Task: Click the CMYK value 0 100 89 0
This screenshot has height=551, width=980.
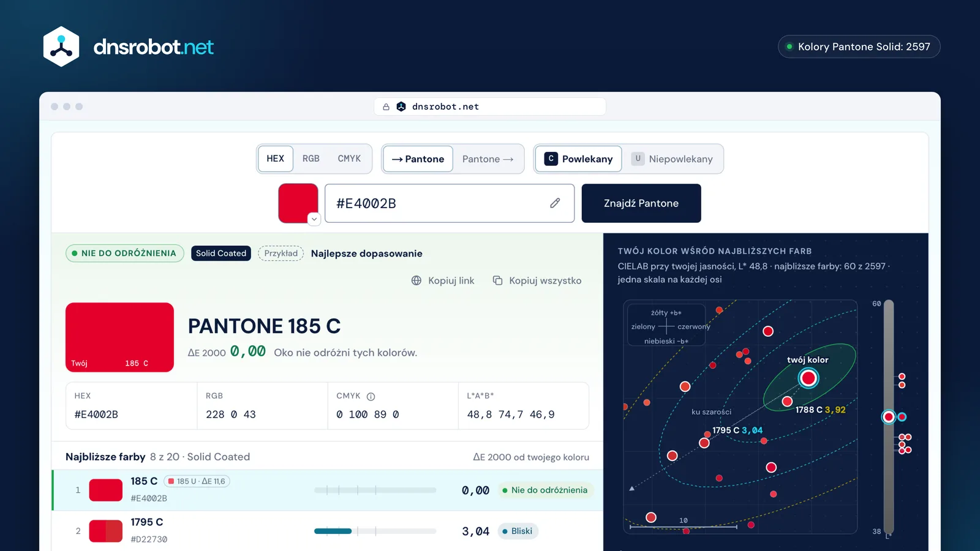Action: click(367, 414)
